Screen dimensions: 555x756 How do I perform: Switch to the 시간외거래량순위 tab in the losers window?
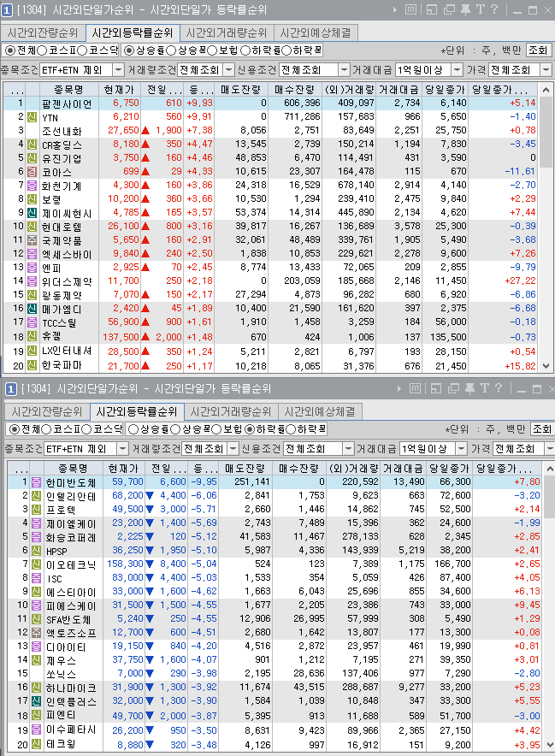pos(231,411)
